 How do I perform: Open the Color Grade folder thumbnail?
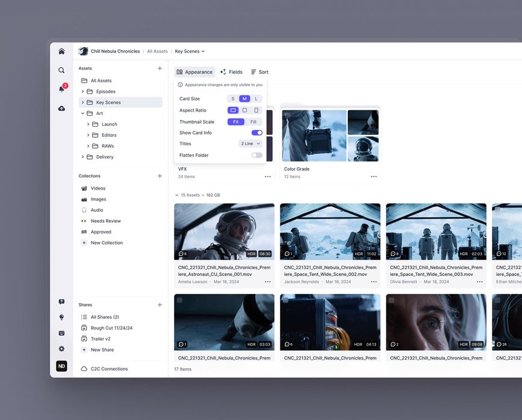coord(330,136)
